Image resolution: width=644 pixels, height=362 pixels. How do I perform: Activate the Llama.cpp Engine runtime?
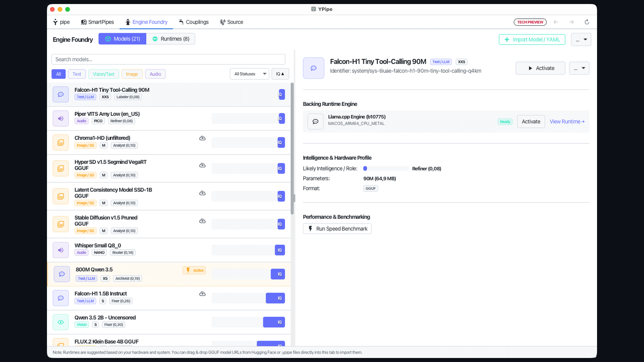[531, 122]
